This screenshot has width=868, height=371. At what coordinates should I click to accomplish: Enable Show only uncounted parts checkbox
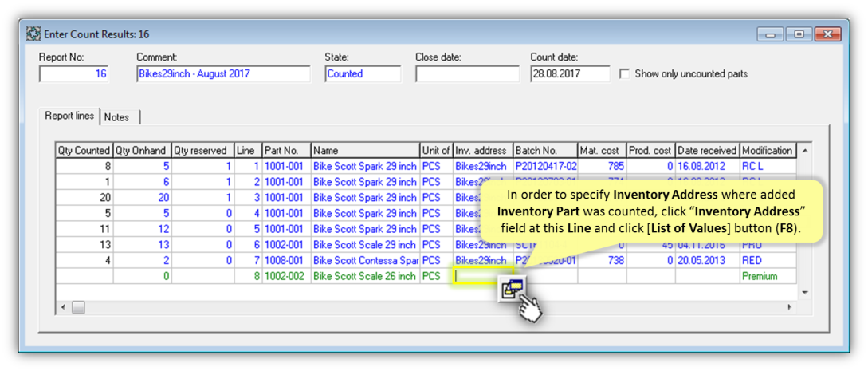(625, 73)
